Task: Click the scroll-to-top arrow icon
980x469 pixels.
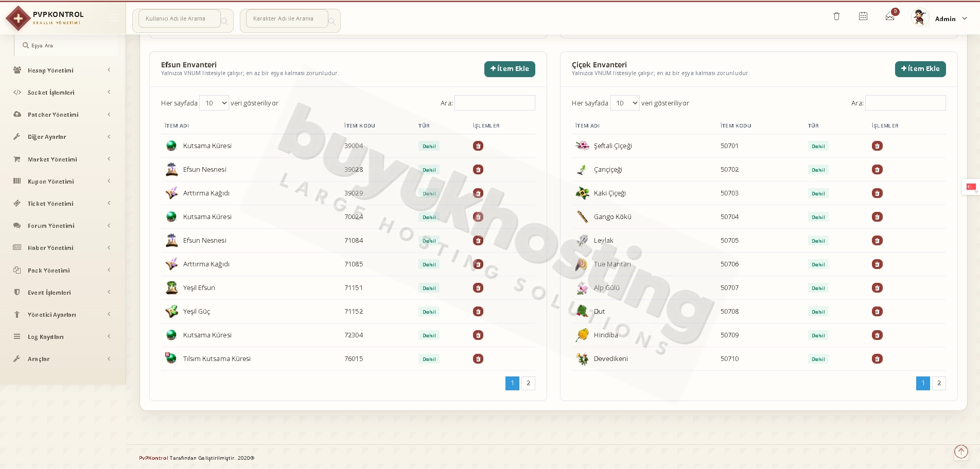Action: pos(961,452)
